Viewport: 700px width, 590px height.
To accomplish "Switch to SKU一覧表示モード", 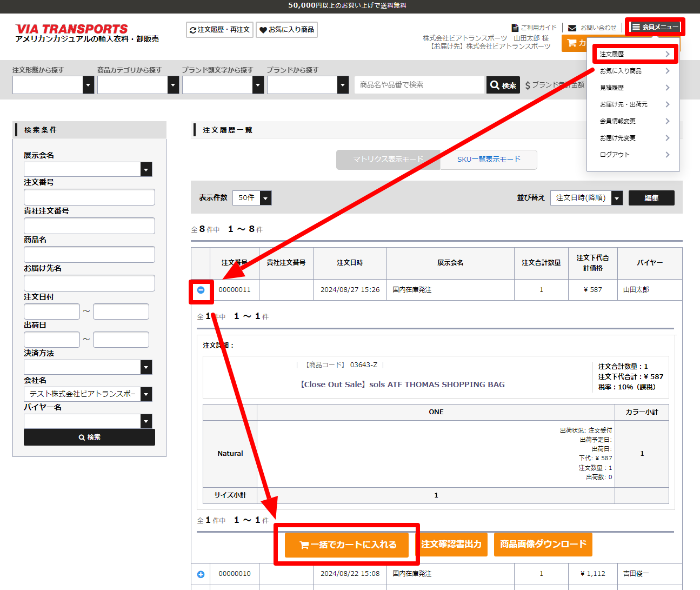I will click(489, 160).
